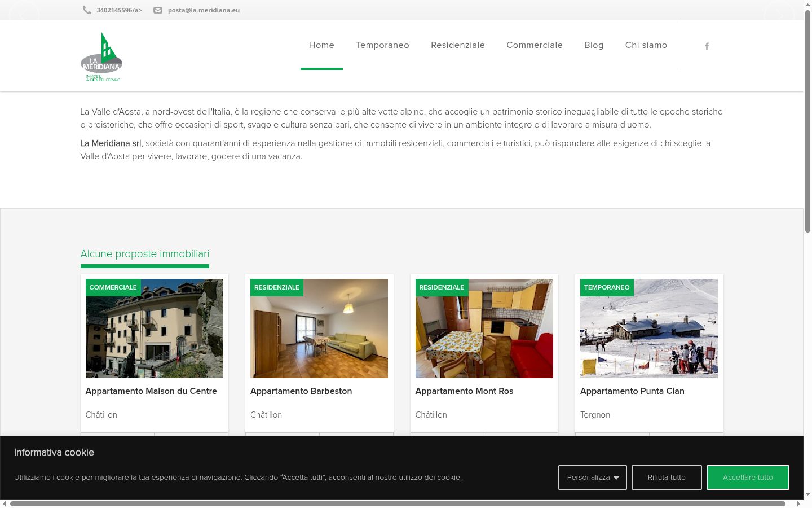Screen dimensions: 812x508
Task: Click RESIDENZIALE badge on Mont Ros card
Action: tap(442, 287)
